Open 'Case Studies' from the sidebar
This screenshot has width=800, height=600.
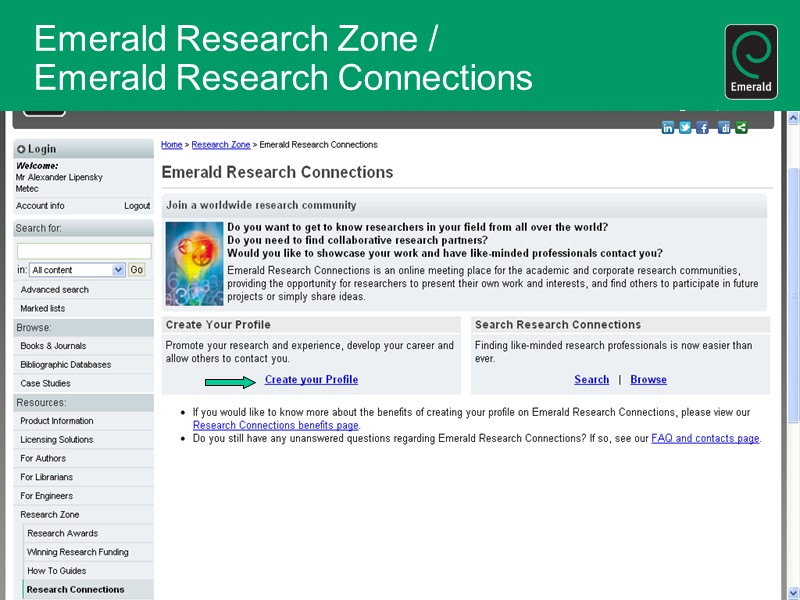[48, 383]
